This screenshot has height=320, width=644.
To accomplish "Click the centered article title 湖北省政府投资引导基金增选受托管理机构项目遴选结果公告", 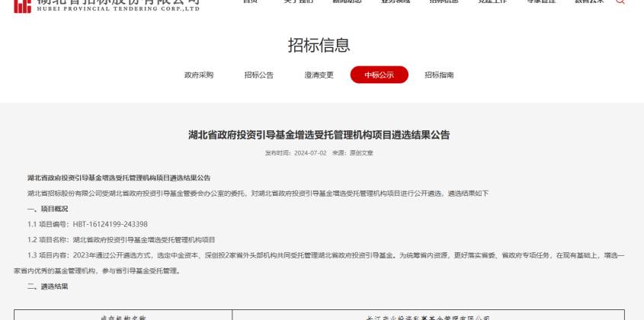I will [x=319, y=135].
